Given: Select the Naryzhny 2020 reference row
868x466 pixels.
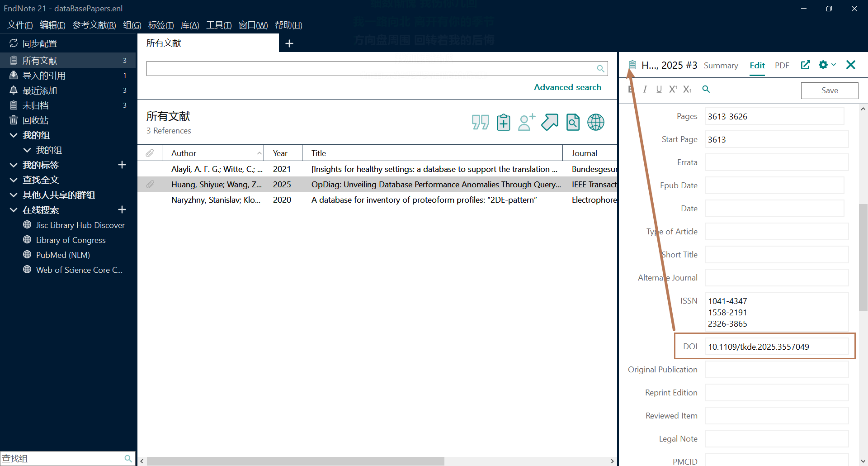Looking at the screenshot, I should tap(377, 200).
